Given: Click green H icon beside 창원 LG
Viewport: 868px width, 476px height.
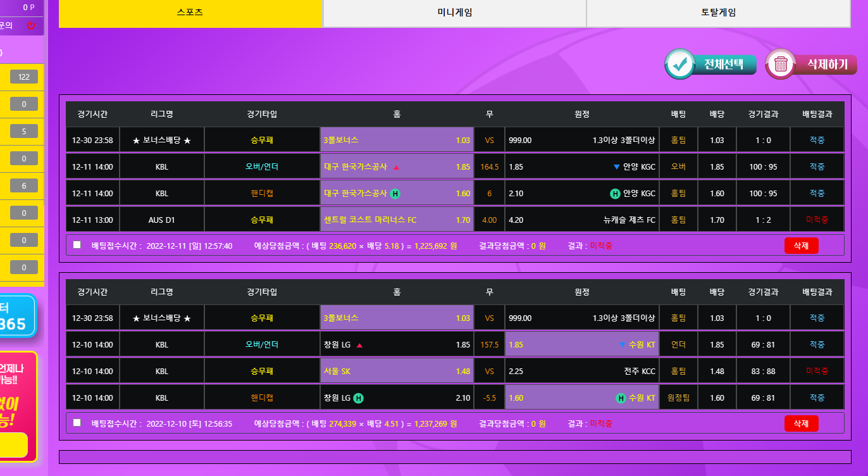Looking at the screenshot, I should [358, 398].
